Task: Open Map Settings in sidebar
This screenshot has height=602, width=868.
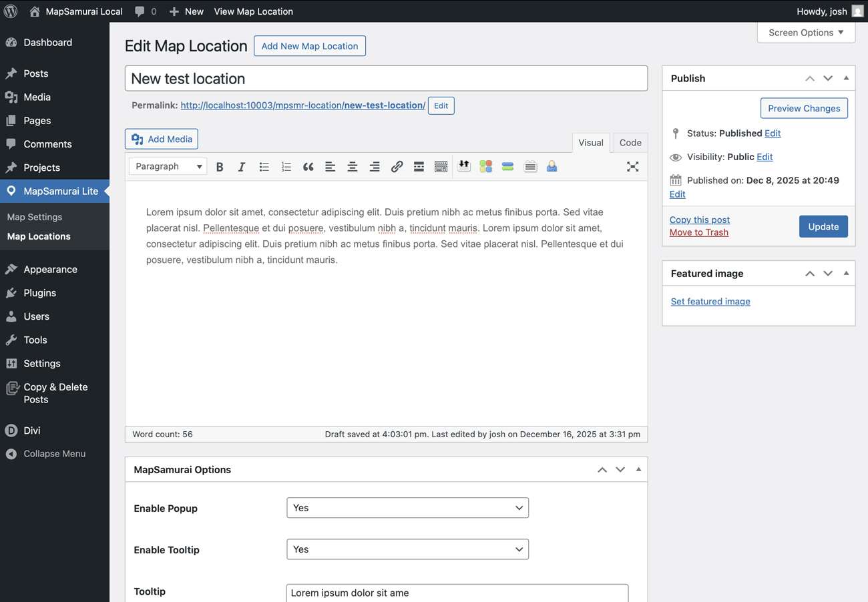Action: (35, 217)
